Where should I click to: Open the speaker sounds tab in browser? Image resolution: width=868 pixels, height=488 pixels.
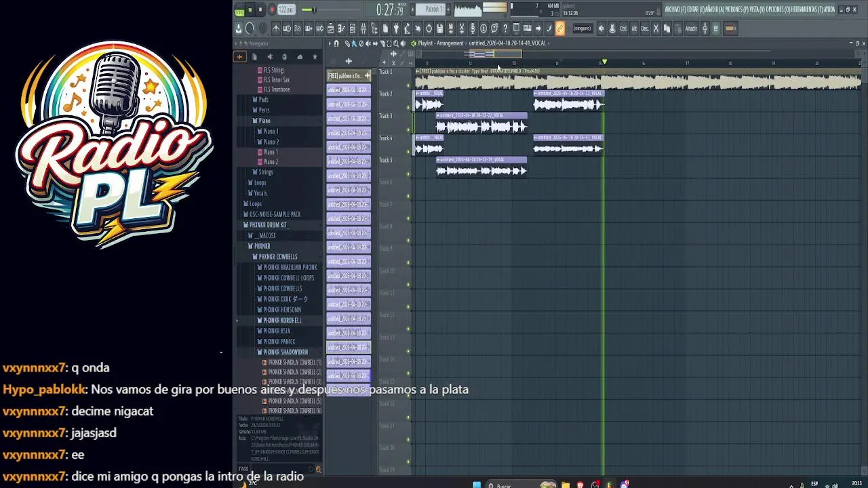coord(270,57)
